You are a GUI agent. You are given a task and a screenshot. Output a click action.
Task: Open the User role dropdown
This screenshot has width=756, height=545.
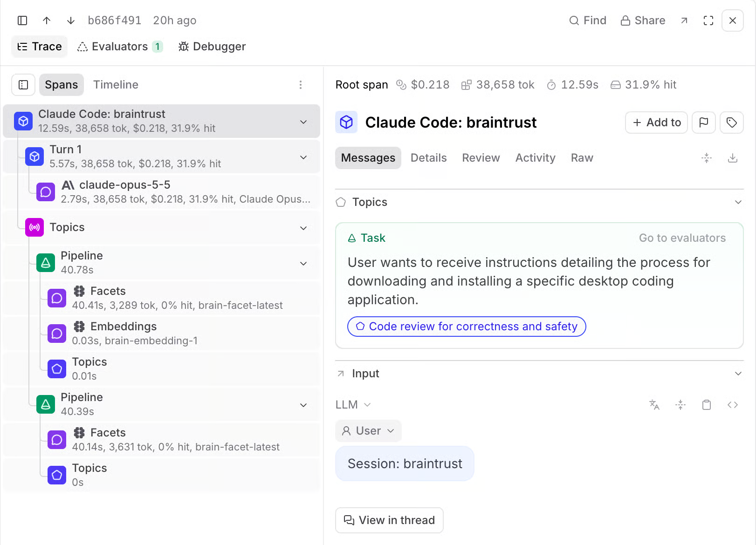368,431
